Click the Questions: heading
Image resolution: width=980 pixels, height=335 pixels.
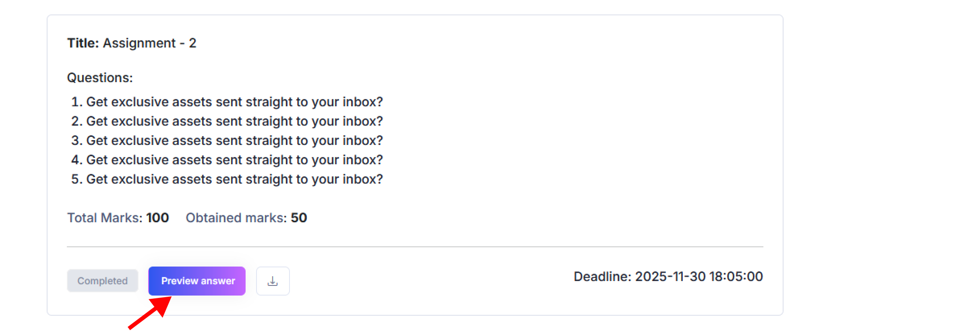[100, 78]
